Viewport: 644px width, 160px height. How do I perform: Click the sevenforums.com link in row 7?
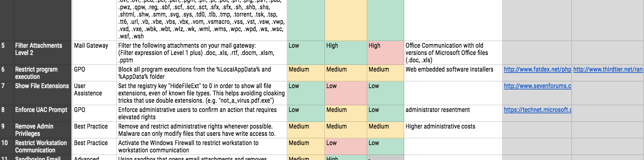tap(537, 86)
